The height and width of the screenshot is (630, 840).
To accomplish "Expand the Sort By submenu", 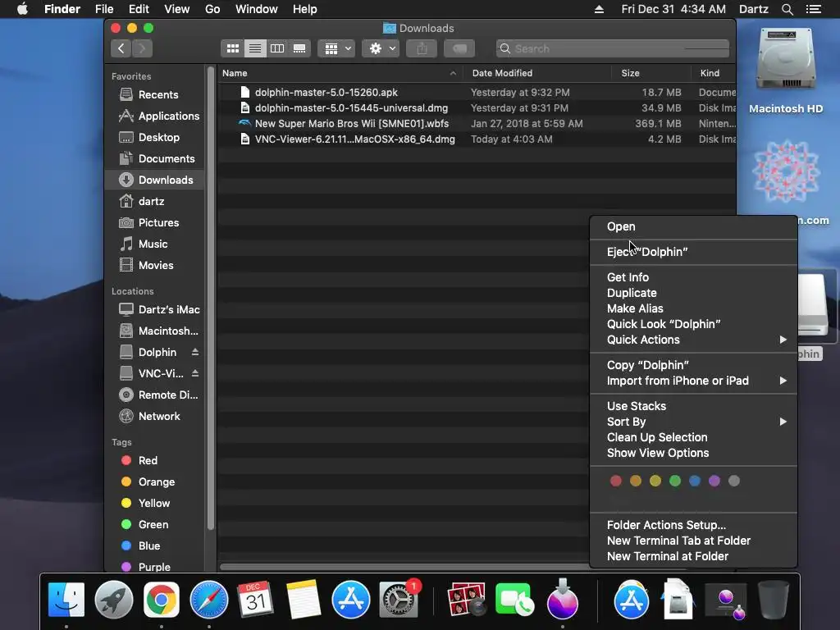I will [x=693, y=422].
